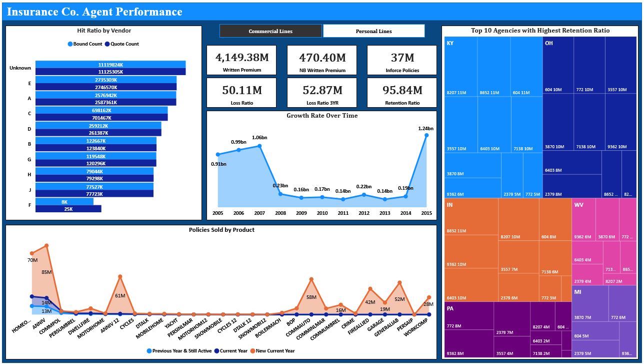Click the OH 6403 8M treemap tile

point(572,162)
